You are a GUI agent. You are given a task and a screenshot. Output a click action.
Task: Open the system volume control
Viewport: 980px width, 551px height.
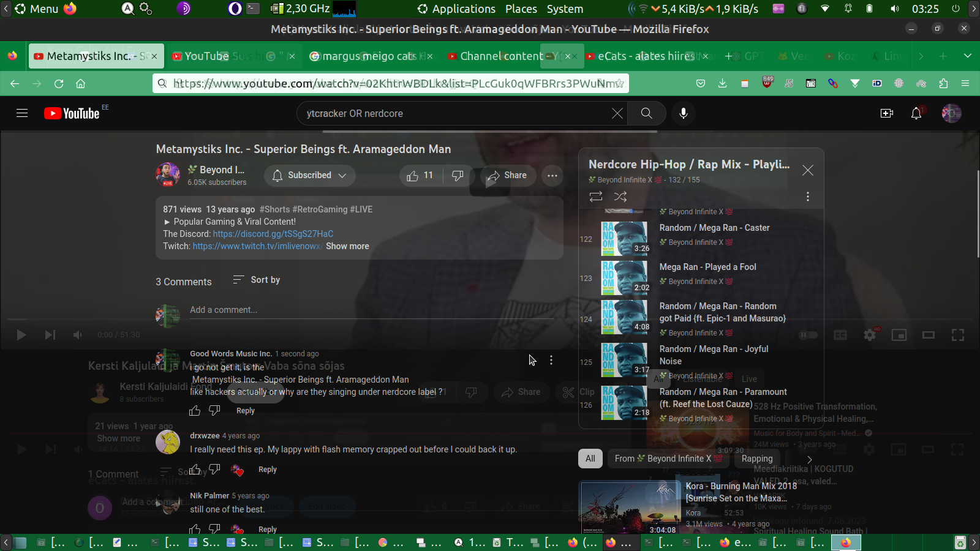895,9
